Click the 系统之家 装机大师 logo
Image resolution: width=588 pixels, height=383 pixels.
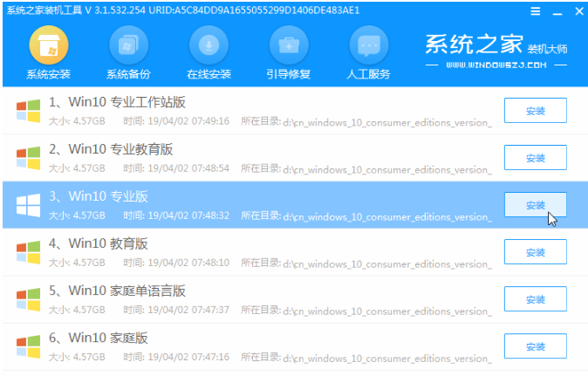click(496, 44)
